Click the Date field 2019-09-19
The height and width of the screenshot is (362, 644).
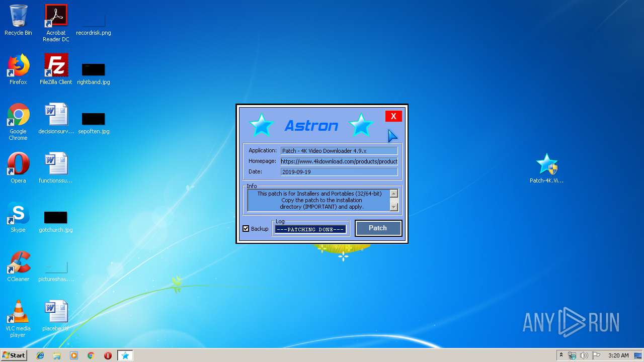(339, 172)
